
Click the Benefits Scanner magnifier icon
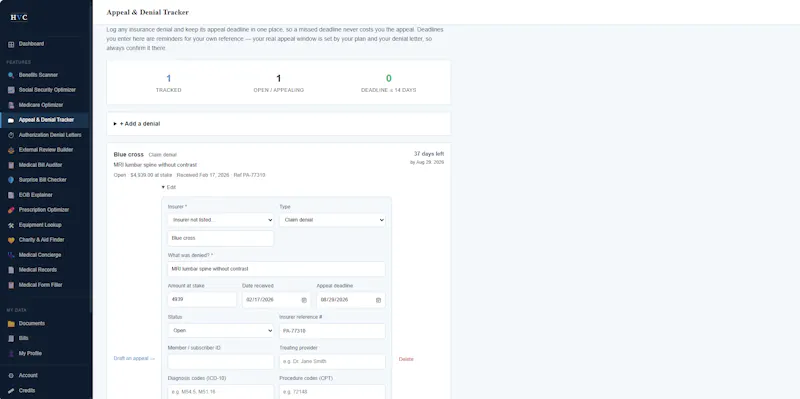11,75
